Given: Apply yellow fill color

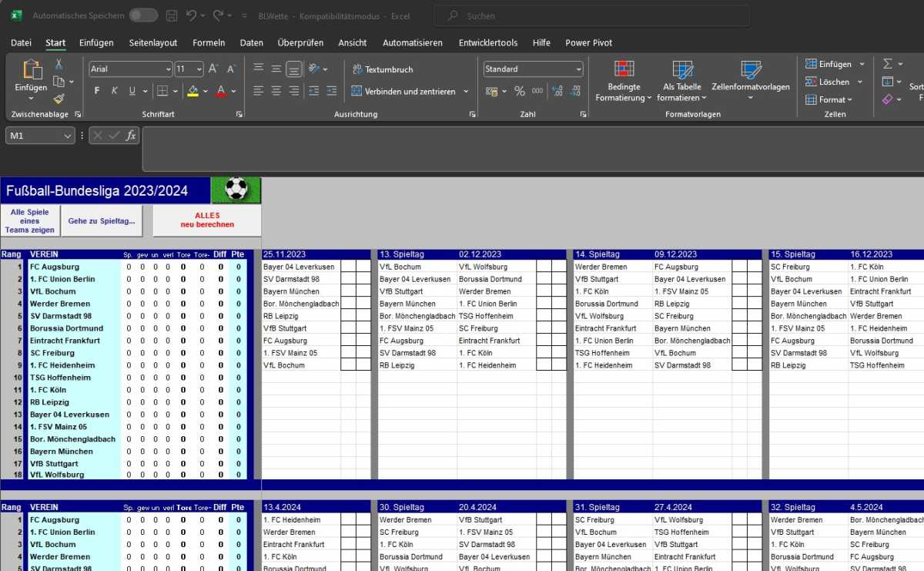Looking at the screenshot, I should 192,91.
